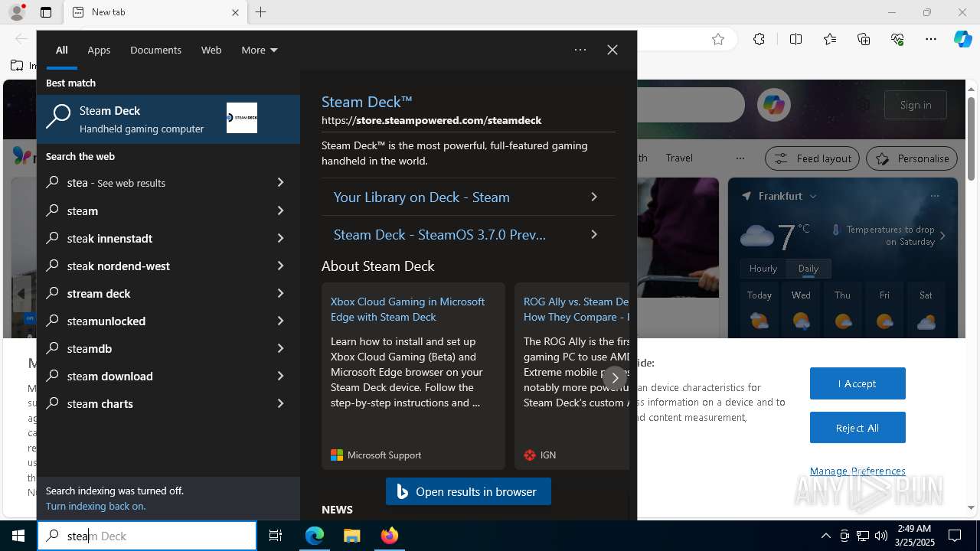Switch to Microsoft Edge taskbar icon

coord(315,536)
